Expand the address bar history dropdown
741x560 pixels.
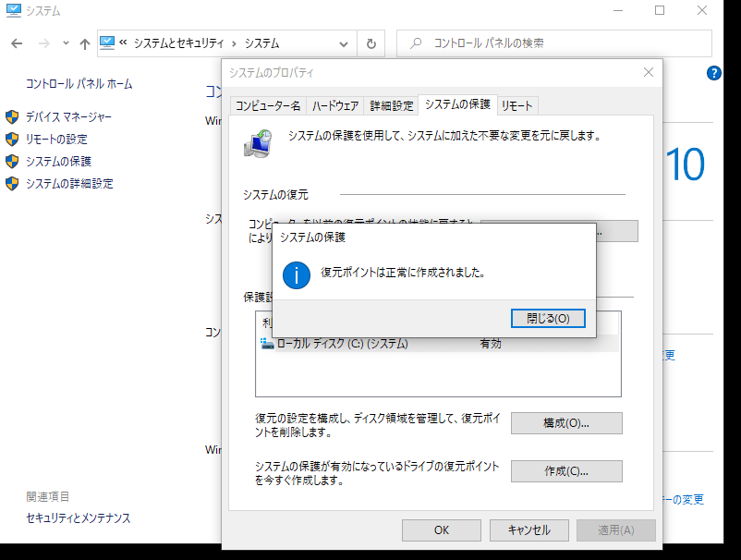344,43
